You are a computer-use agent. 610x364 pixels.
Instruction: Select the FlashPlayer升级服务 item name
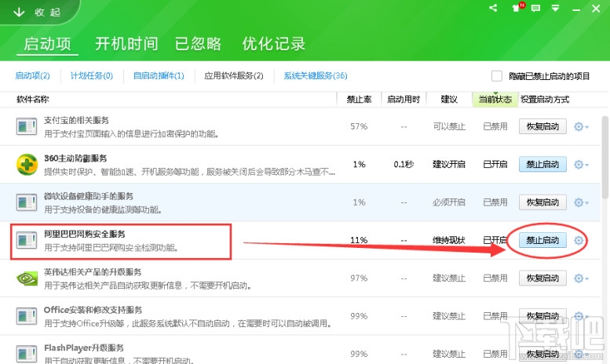click(x=84, y=348)
